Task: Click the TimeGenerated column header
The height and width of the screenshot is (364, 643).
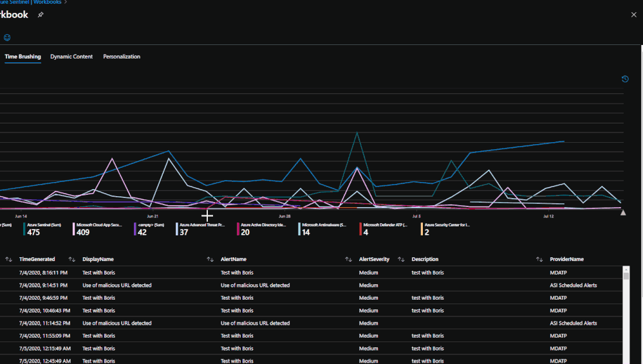Action: tap(37, 259)
